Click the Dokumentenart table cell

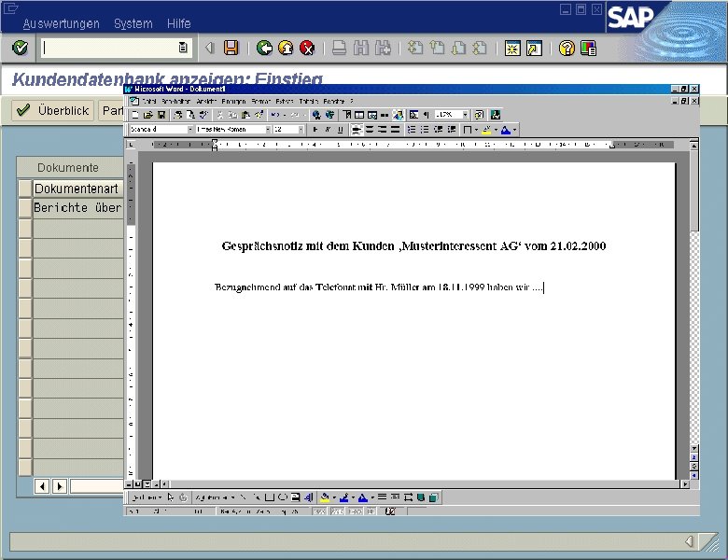point(78,189)
